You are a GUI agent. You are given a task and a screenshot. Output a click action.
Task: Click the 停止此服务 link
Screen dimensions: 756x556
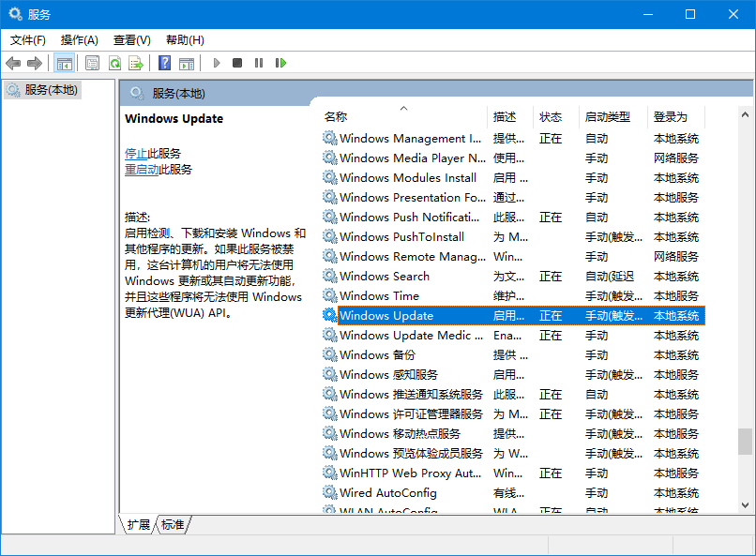click(139, 153)
